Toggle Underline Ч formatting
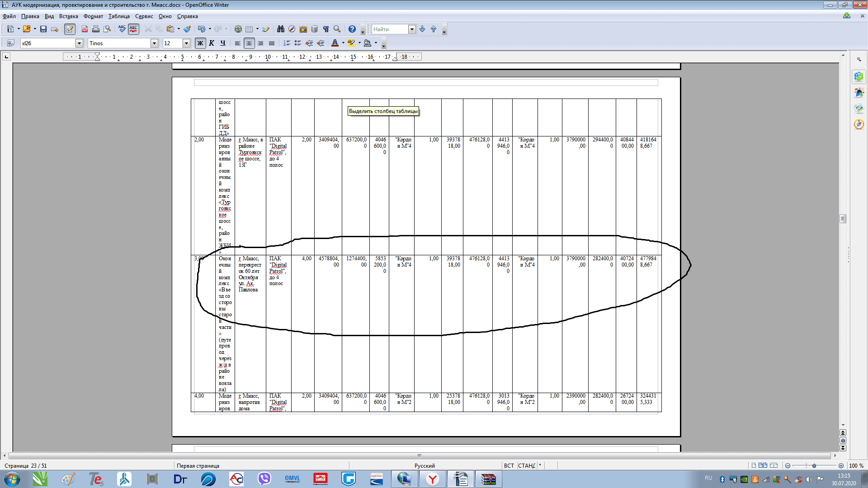Image resolution: width=868 pixels, height=488 pixels. pyautogui.click(x=223, y=43)
